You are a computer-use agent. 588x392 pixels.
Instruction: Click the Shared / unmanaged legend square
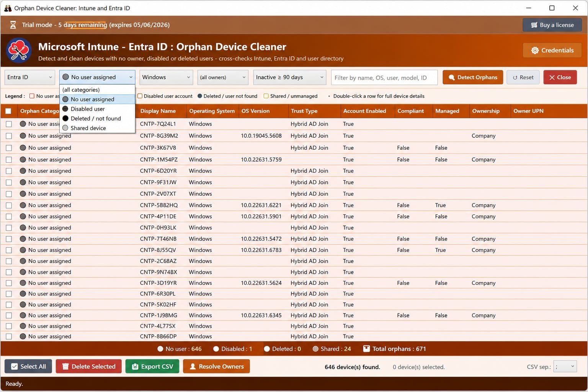(x=266, y=96)
